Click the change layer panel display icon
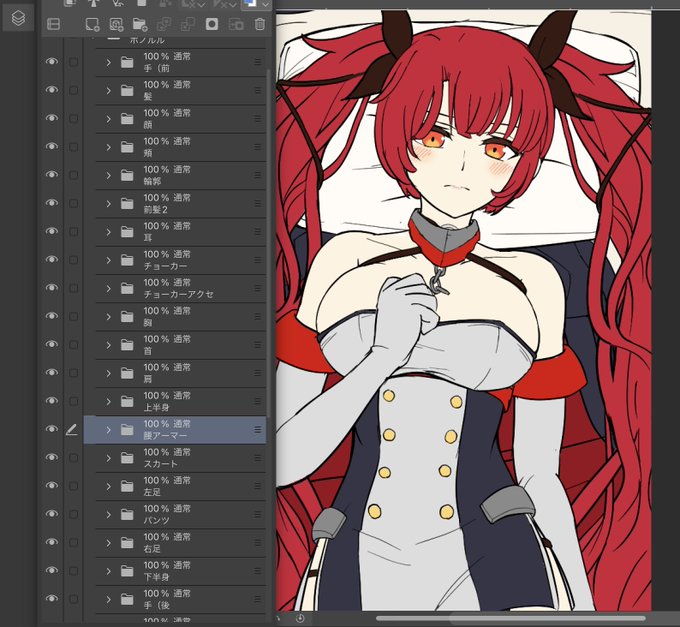Viewport: 680px width, 627px height. (53, 24)
